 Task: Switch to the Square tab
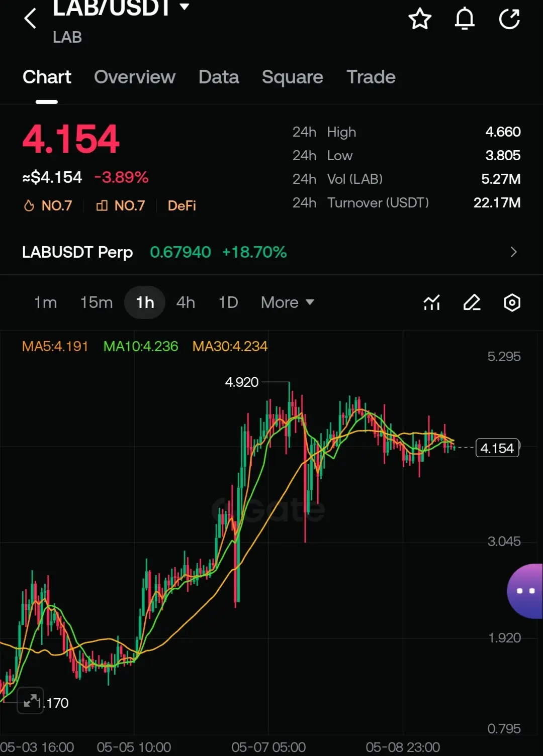(x=293, y=77)
